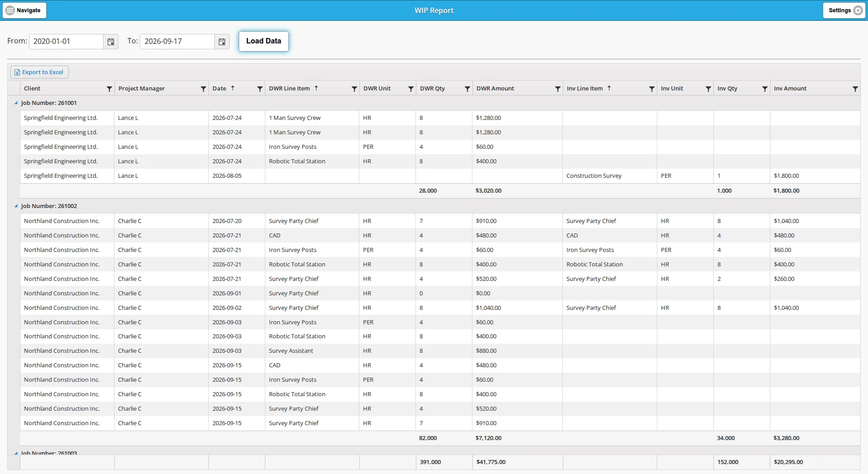This screenshot has width=868, height=474.
Task: Export the report to Excel
Action: point(39,72)
